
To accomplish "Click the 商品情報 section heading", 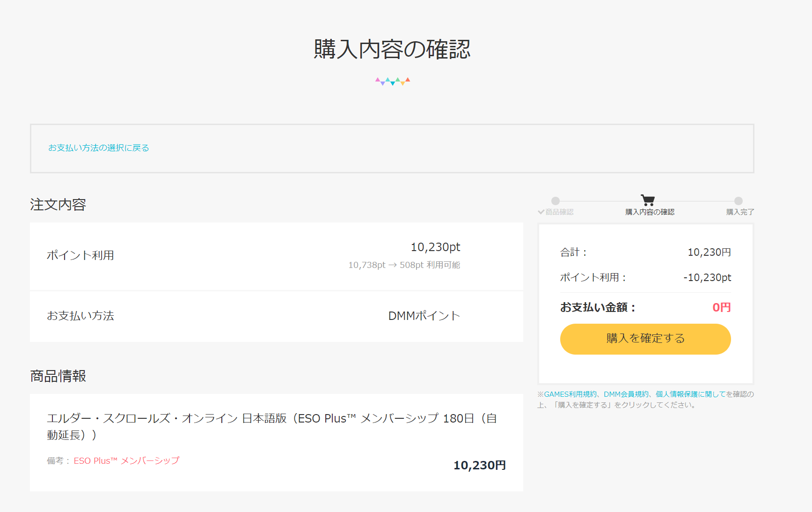I will point(58,376).
